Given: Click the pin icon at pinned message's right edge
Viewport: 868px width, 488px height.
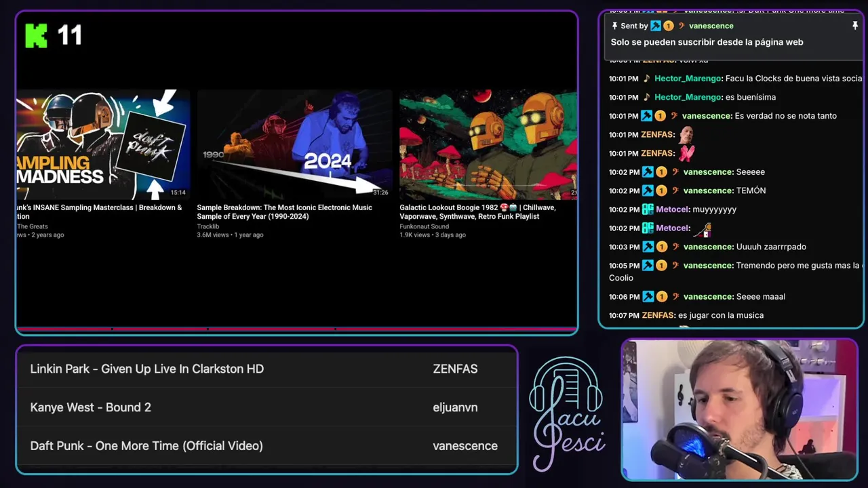Looking at the screenshot, I should [855, 26].
